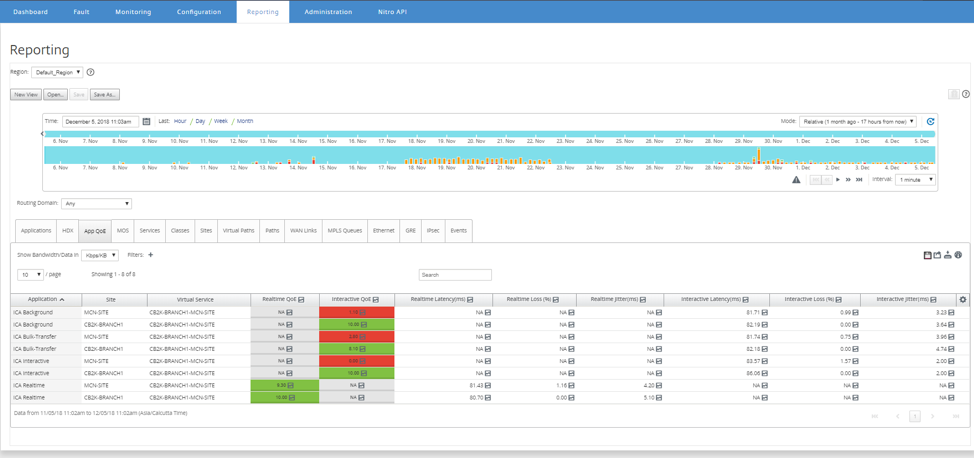Click the help icon at top right of report
This screenshot has height=458, width=974.
coord(966,94)
